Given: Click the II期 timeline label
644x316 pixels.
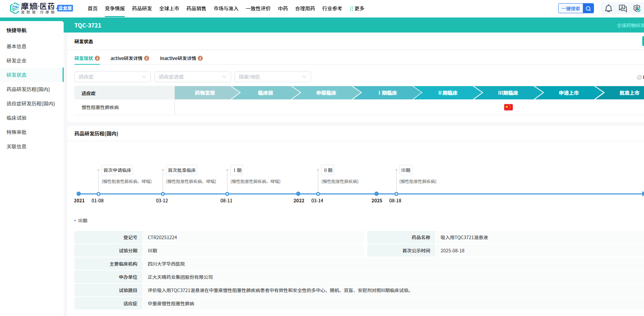Looking at the screenshot, I should pyautogui.click(x=328, y=170).
